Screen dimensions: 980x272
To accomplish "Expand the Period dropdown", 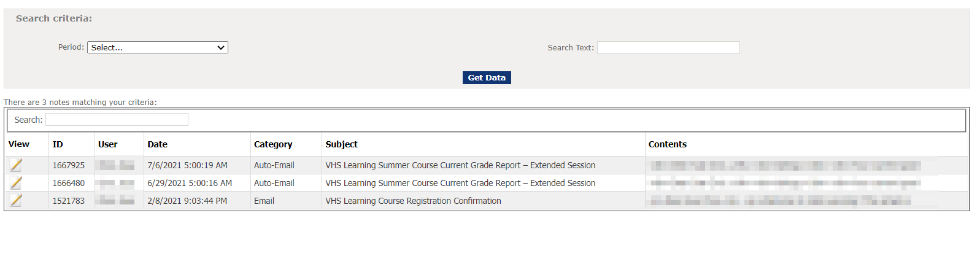I will pos(158,47).
